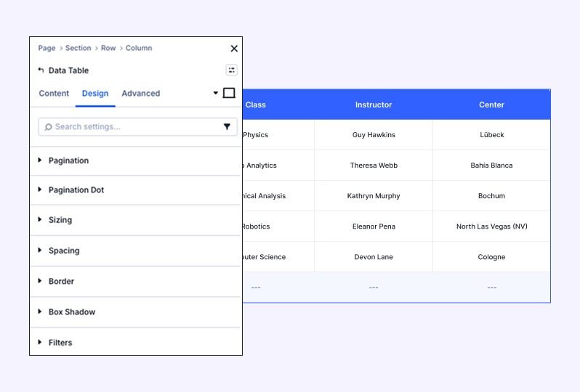
Task: Open the Advanced tab
Action: 140,93
